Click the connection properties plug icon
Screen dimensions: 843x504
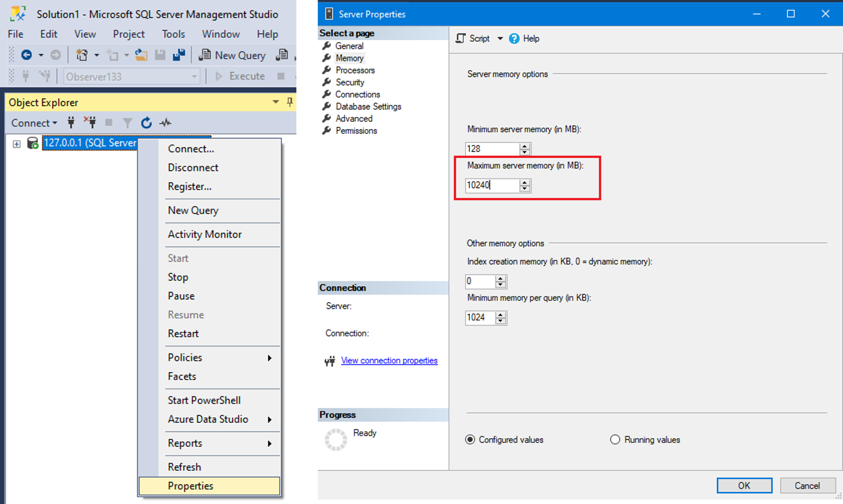330,361
